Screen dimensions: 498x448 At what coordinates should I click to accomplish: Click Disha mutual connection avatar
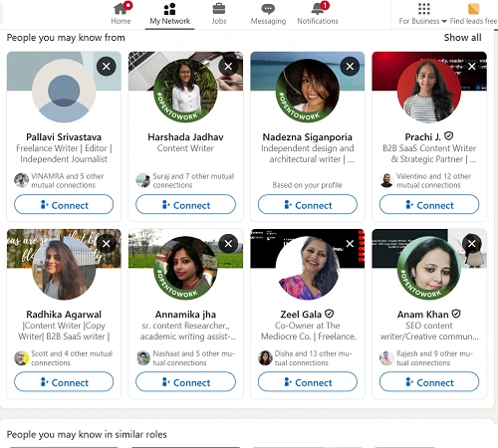(265, 357)
